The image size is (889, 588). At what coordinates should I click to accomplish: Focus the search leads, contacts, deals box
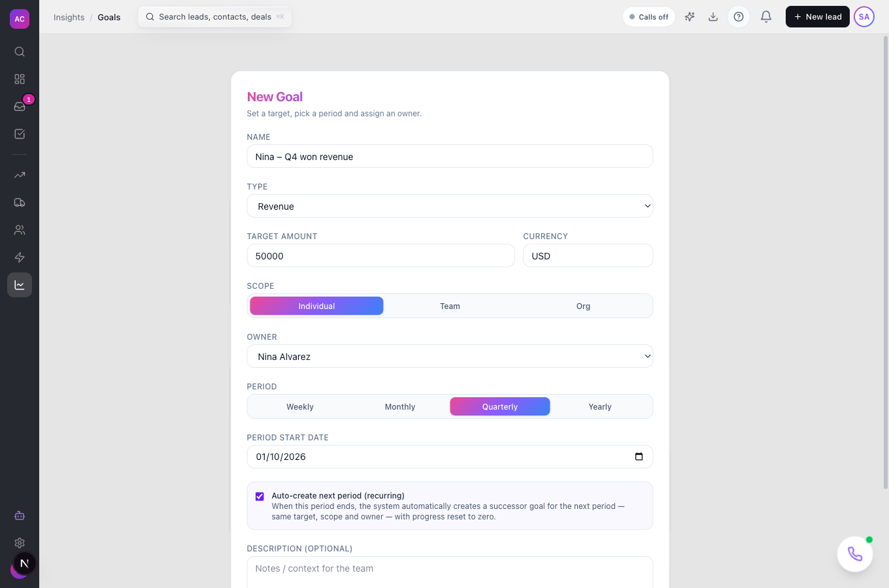pos(215,17)
